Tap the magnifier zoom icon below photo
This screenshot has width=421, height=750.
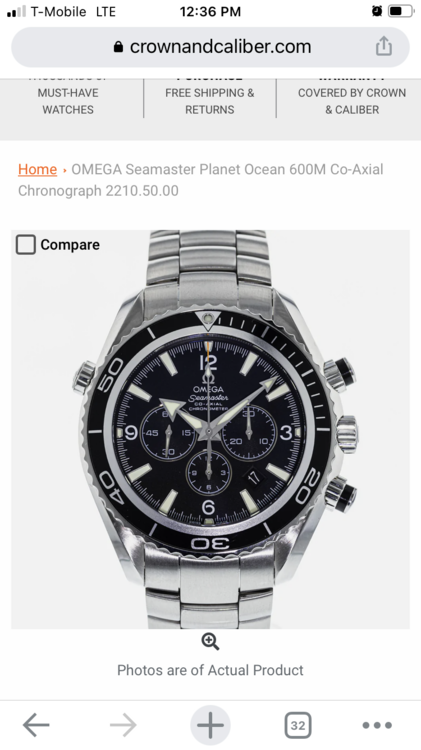tap(210, 641)
